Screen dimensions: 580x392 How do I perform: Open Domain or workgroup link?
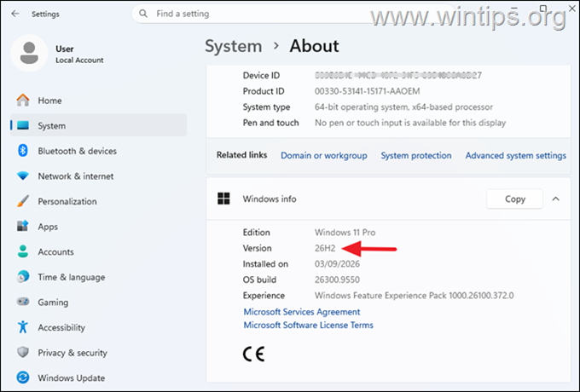click(x=324, y=156)
